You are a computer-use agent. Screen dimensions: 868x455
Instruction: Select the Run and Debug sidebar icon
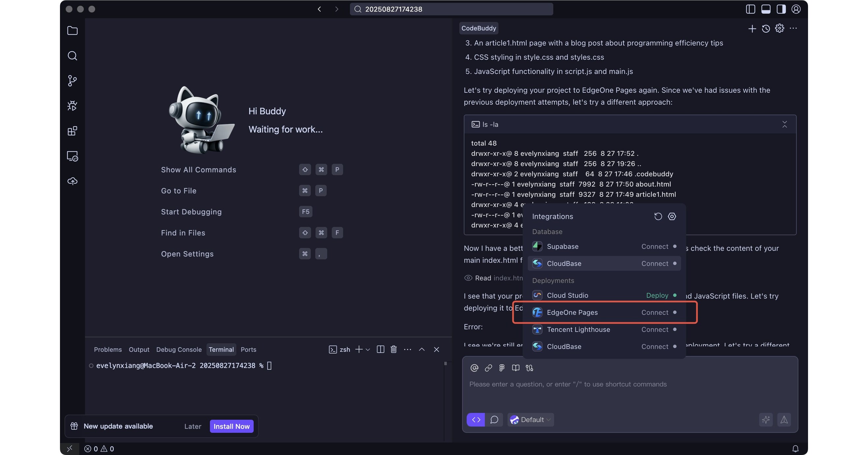[72, 106]
